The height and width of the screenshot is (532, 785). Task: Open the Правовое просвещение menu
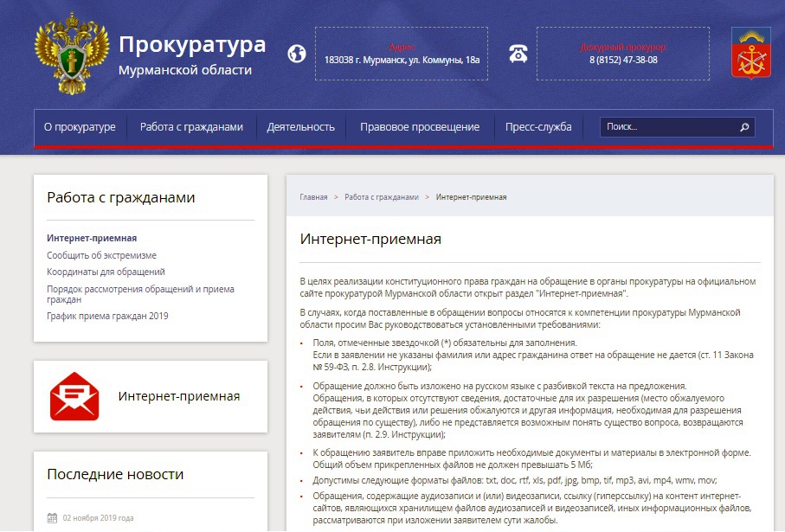[x=419, y=127]
